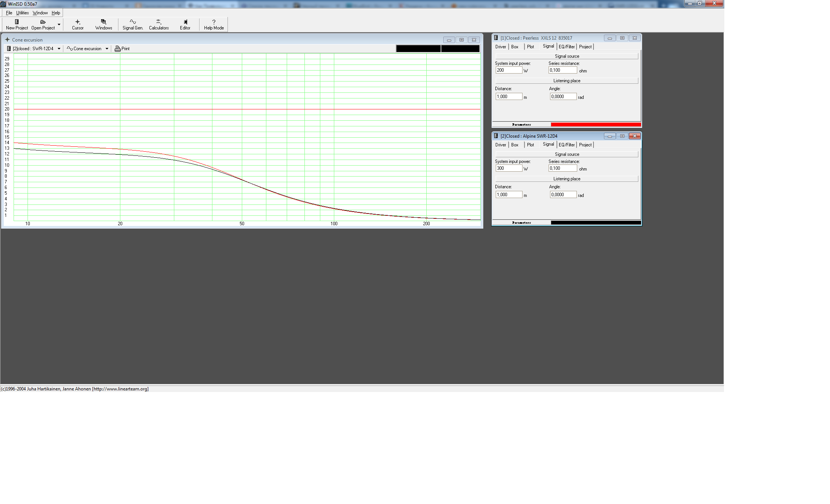Screen dimensions: 830x504
Task: Click the Parameters label in Peerless window
Action: click(x=521, y=124)
